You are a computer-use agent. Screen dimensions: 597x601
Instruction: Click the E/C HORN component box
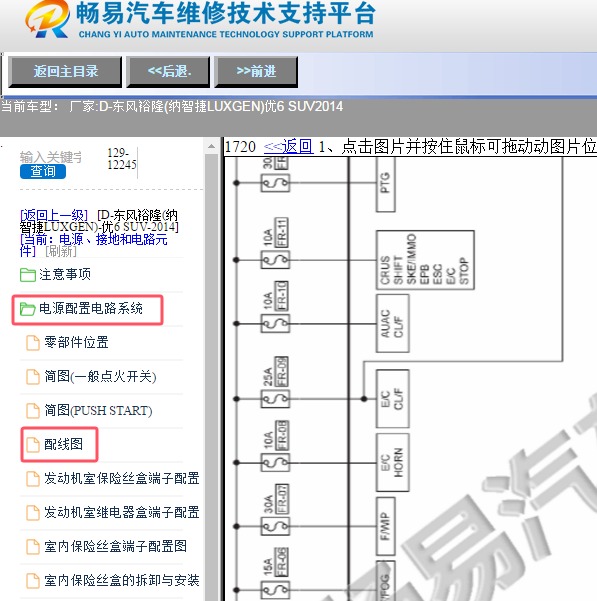[393, 462]
